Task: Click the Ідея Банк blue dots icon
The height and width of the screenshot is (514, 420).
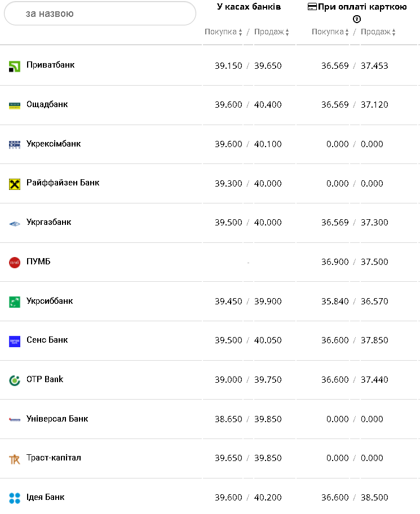Action: [x=15, y=498]
